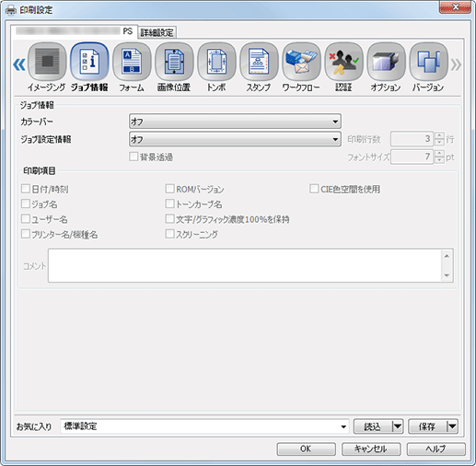Close the 印刷設定 dialog

coord(456,7)
